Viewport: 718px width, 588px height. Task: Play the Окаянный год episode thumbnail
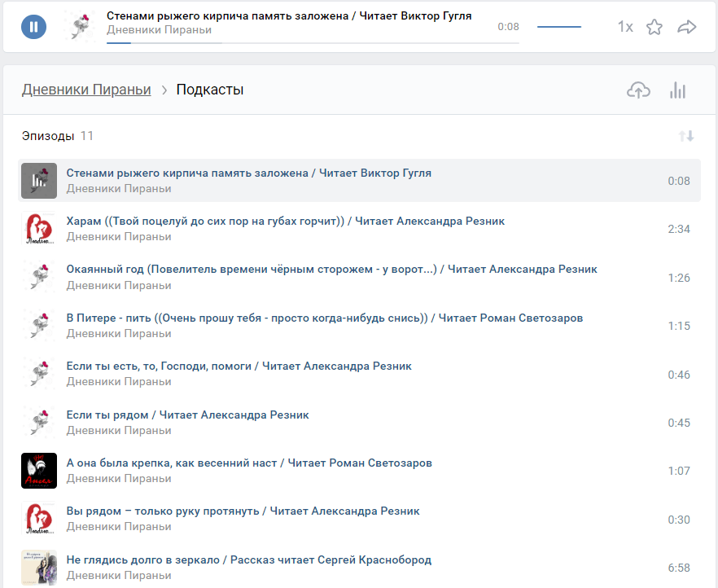click(39, 278)
